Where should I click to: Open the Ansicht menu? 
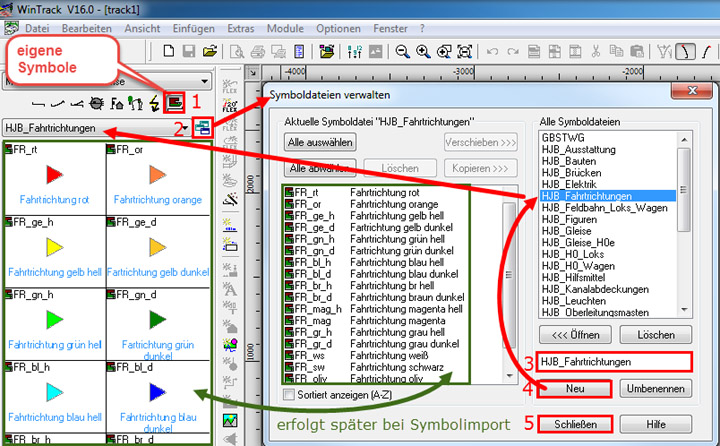pyautogui.click(x=142, y=28)
